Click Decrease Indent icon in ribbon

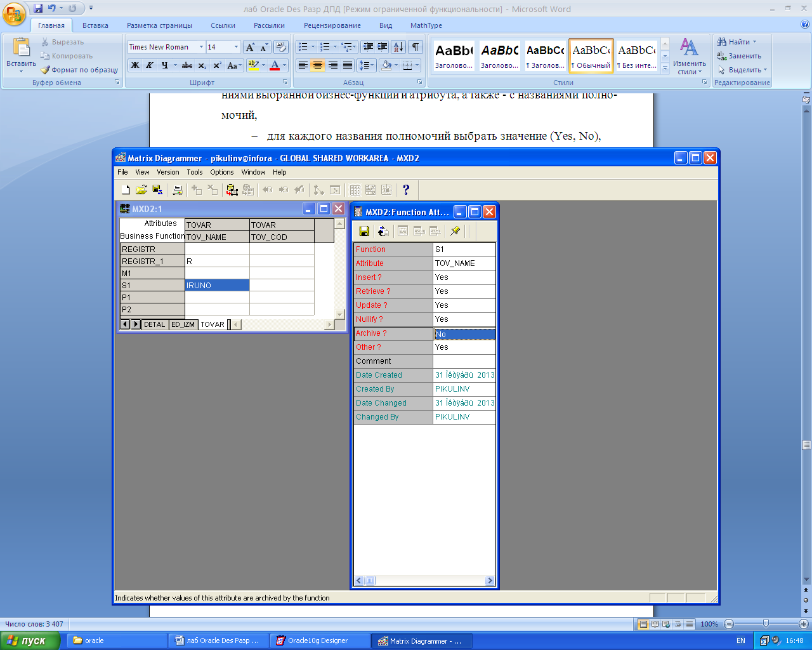click(x=368, y=47)
